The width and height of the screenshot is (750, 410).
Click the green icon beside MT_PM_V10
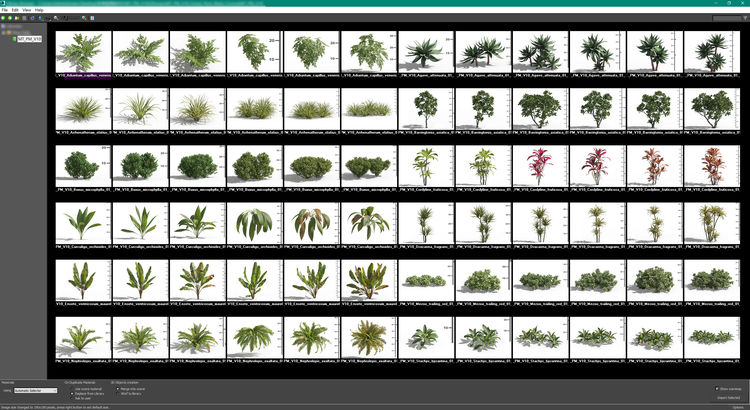click(14, 39)
